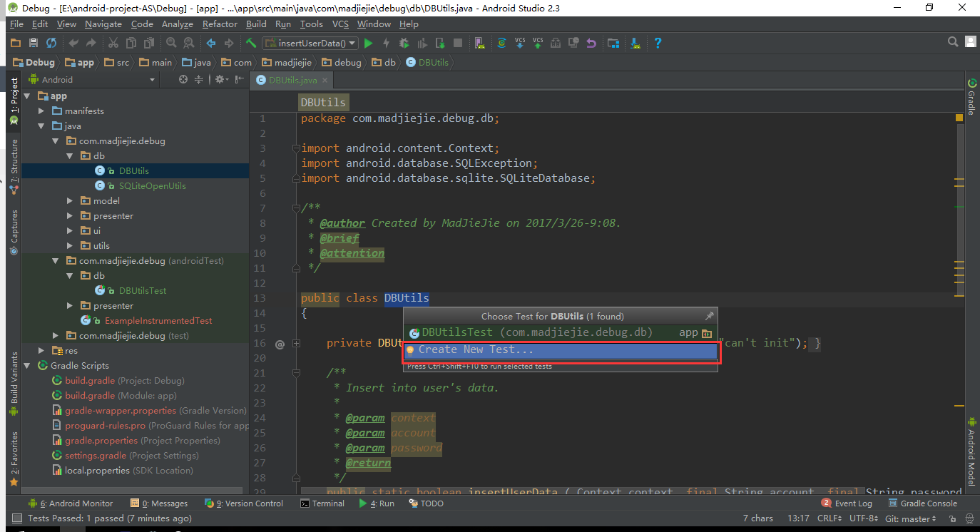Select the DBUtils.java editor tab
The image size is (980, 532).
click(292, 81)
